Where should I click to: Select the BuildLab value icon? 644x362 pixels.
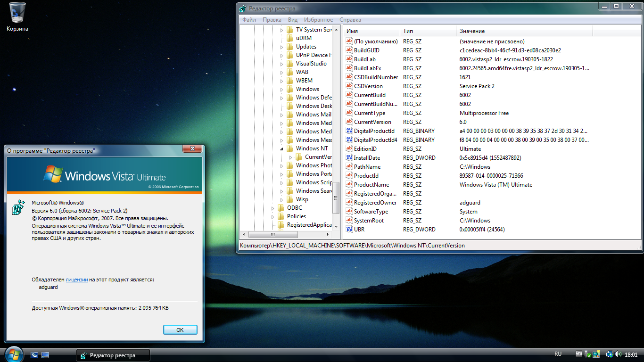point(349,59)
